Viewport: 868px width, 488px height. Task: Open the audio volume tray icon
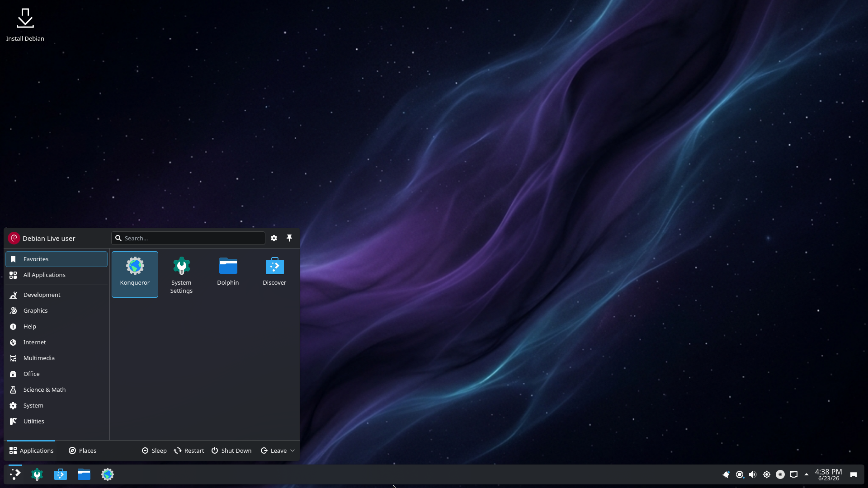click(753, 474)
